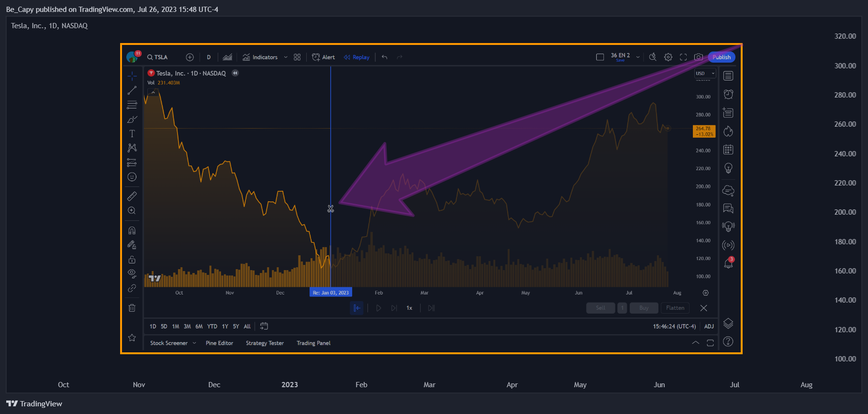Open the help center question icon
The width and height of the screenshot is (868, 414).
click(728, 341)
